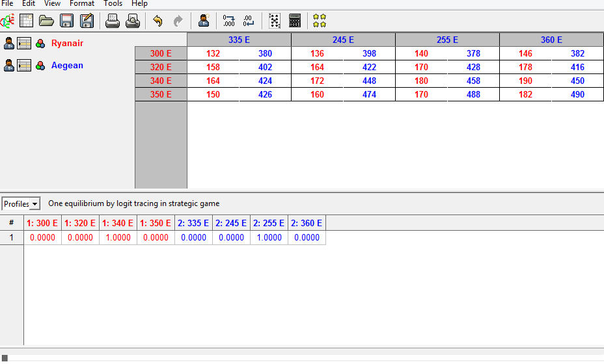Select the 350 E row header
The height and width of the screenshot is (364, 604).
click(x=161, y=94)
